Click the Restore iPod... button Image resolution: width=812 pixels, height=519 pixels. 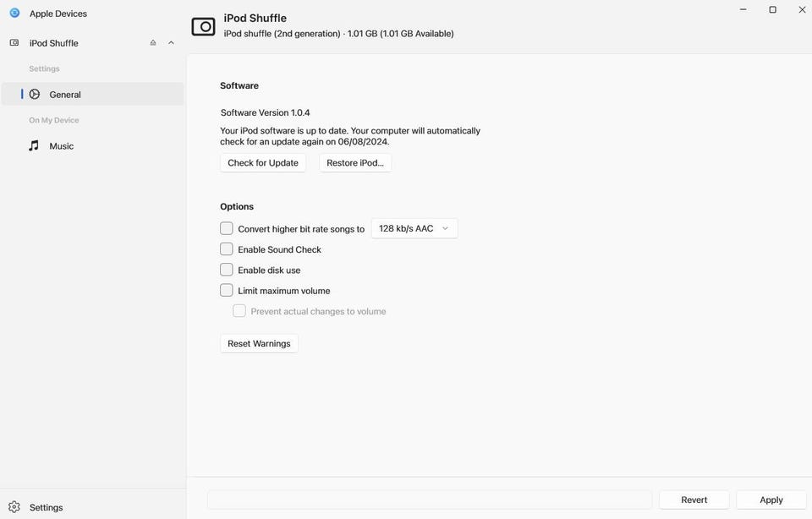[355, 163]
